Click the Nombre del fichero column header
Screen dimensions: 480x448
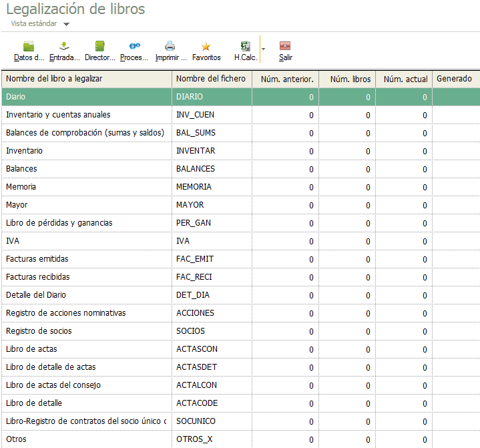coord(212,79)
